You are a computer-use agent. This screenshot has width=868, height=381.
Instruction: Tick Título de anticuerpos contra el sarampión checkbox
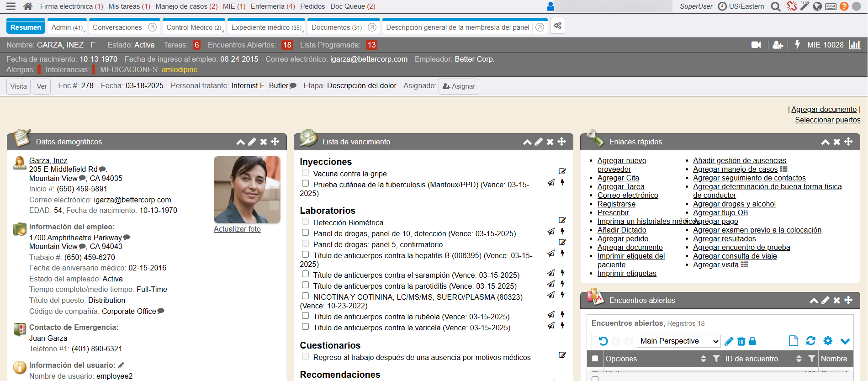coord(305,274)
